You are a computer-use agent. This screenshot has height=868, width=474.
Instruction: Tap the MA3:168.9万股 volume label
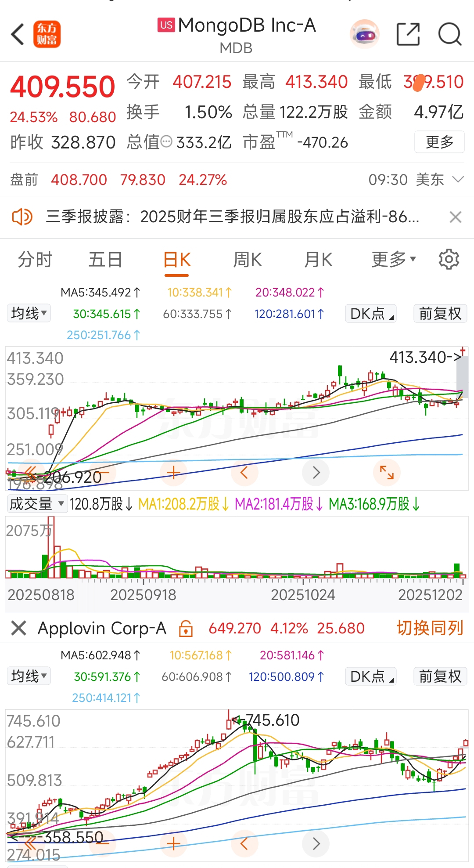click(374, 504)
